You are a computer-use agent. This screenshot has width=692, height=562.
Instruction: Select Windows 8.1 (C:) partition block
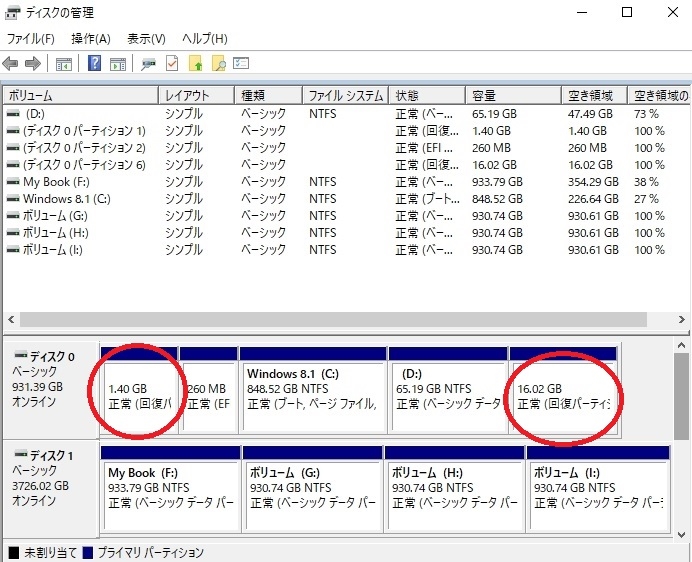pyautogui.click(x=312, y=391)
